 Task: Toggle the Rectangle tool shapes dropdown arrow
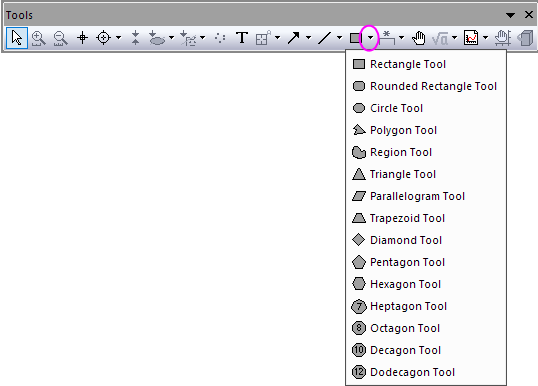point(370,37)
